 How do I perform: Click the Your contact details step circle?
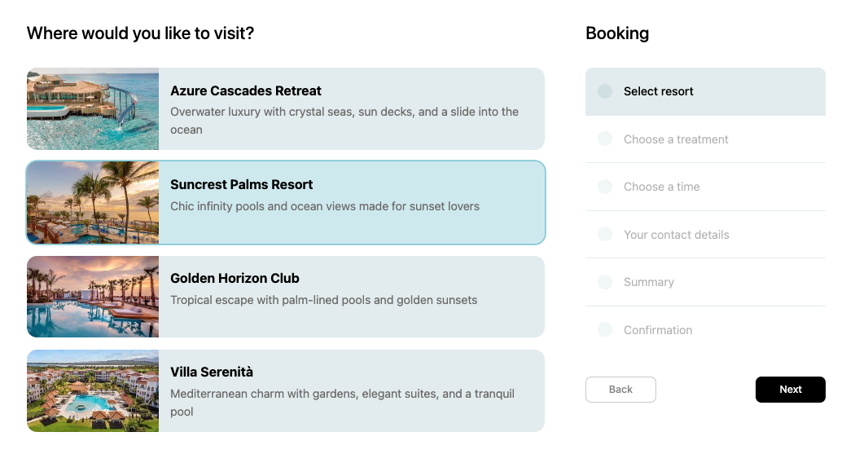pos(605,235)
